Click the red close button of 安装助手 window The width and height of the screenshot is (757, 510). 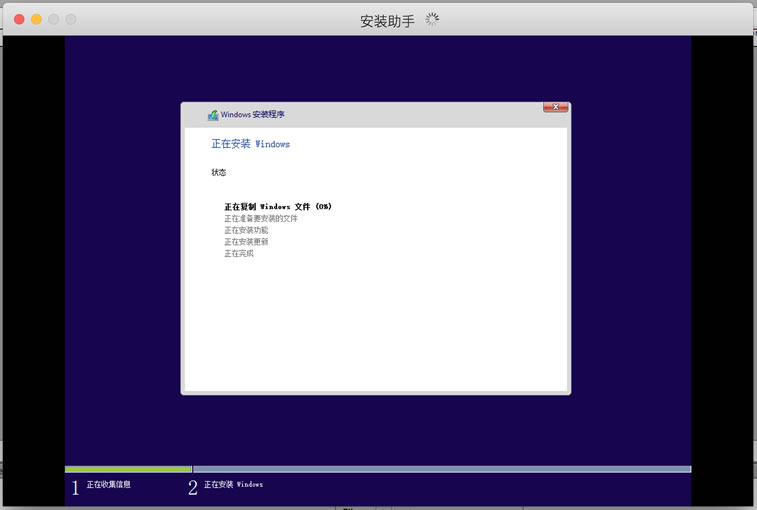pos(19,19)
